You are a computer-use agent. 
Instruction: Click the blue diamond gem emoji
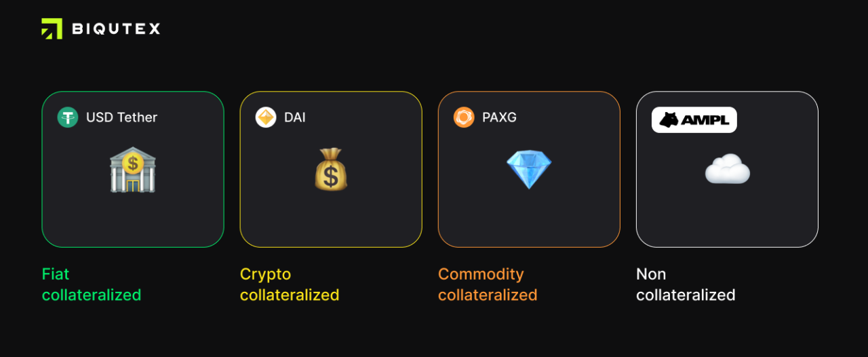pos(529,169)
